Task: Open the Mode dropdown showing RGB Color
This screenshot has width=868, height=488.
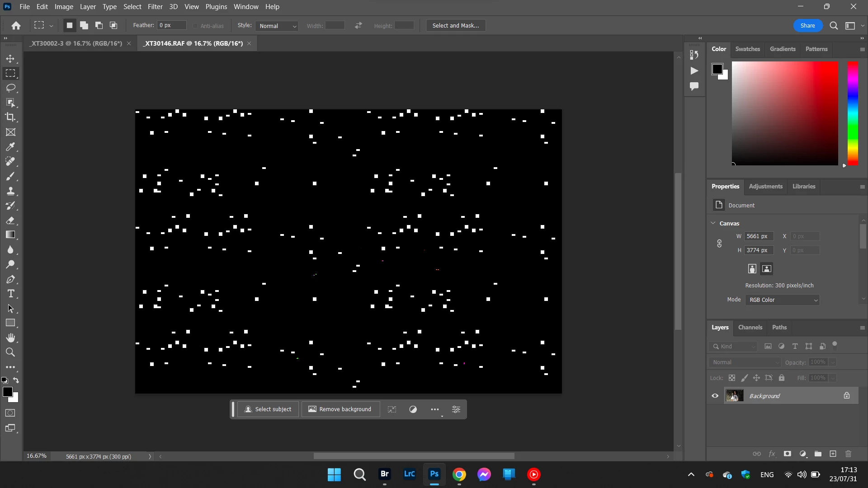Action: [783, 300]
